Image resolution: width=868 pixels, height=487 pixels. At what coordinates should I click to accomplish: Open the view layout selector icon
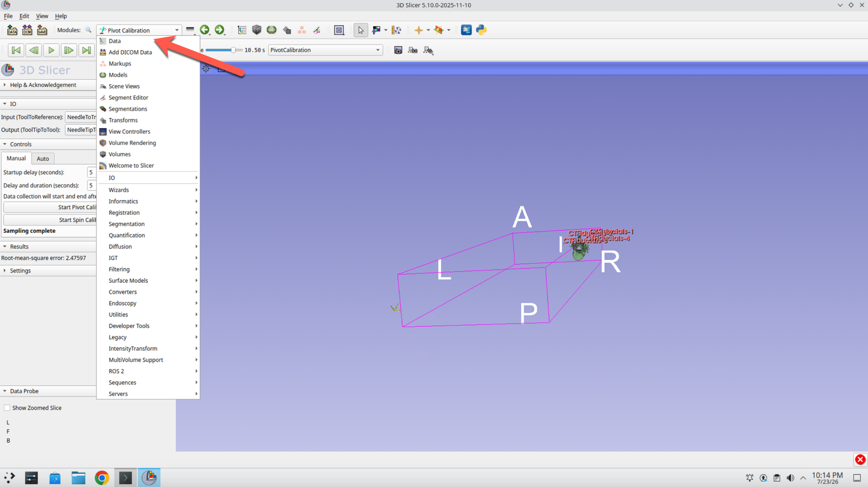click(x=339, y=30)
